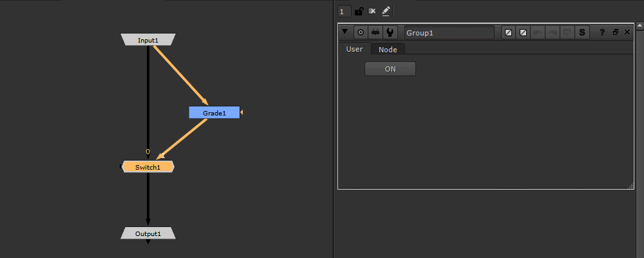The height and width of the screenshot is (258, 644).
Task: Click the ON button in the User tab
Action: click(390, 69)
